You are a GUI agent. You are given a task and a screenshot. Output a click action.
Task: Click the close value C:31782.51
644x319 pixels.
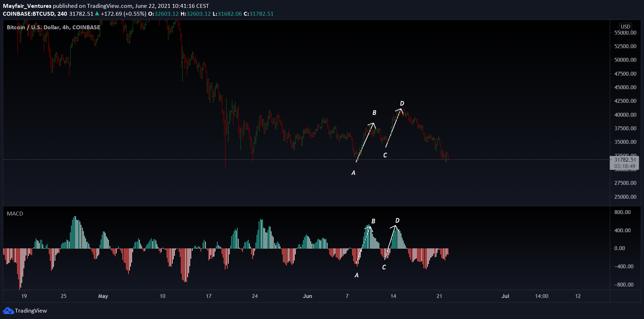(259, 14)
